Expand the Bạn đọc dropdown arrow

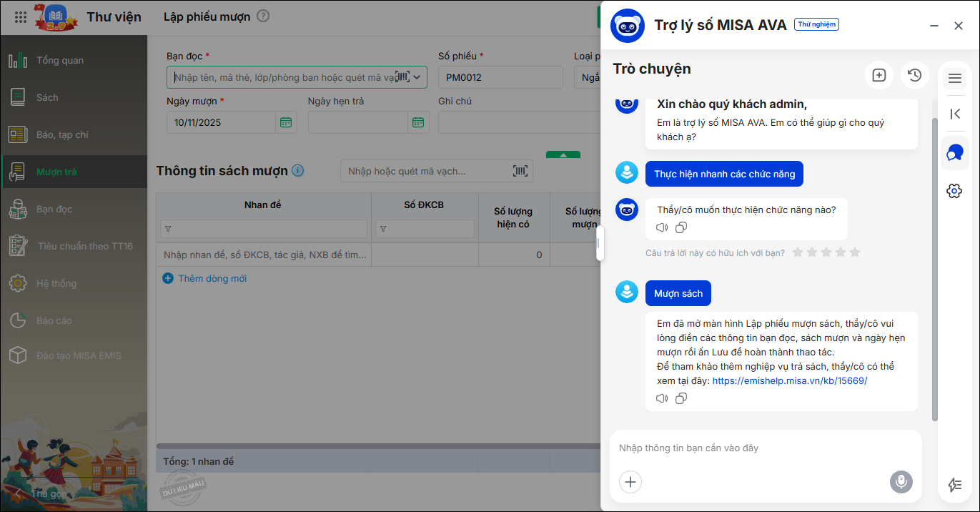click(x=418, y=77)
